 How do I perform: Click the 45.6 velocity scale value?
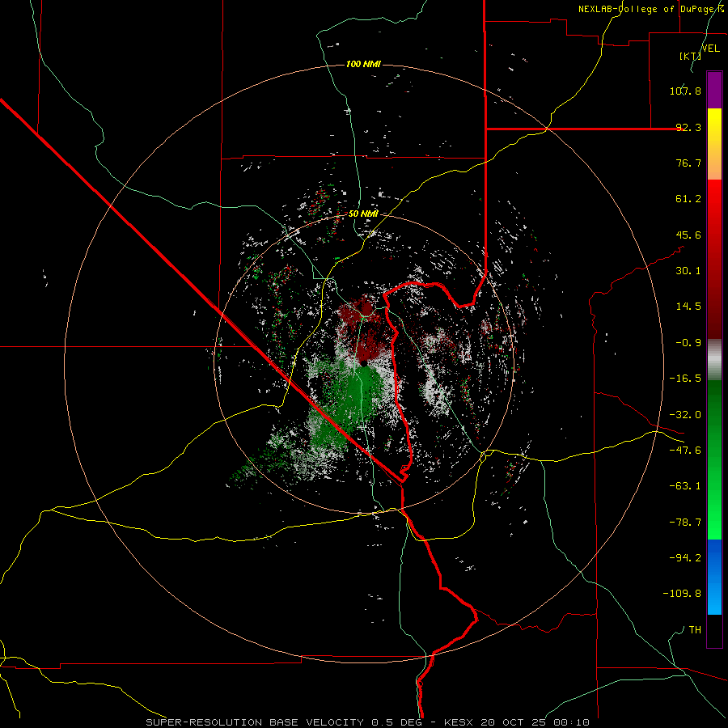(x=688, y=235)
